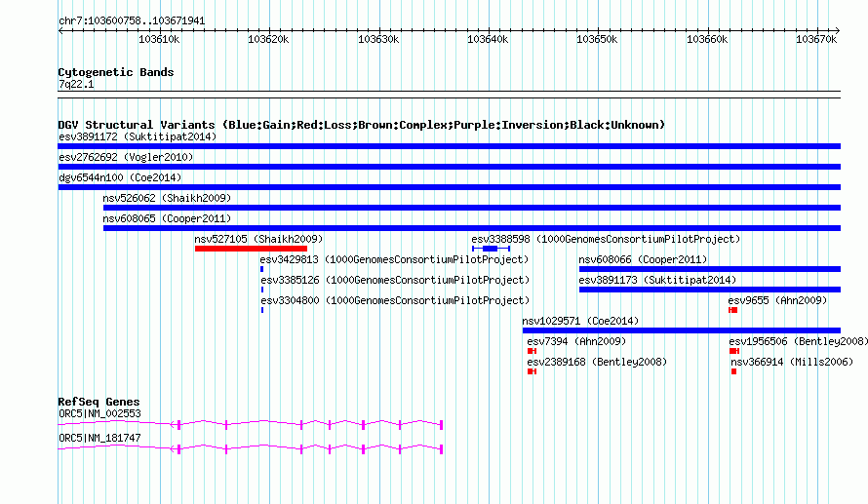
Task: Click the dgv6544n100 (Coe2014) variant bar
Action: click(449, 187)
